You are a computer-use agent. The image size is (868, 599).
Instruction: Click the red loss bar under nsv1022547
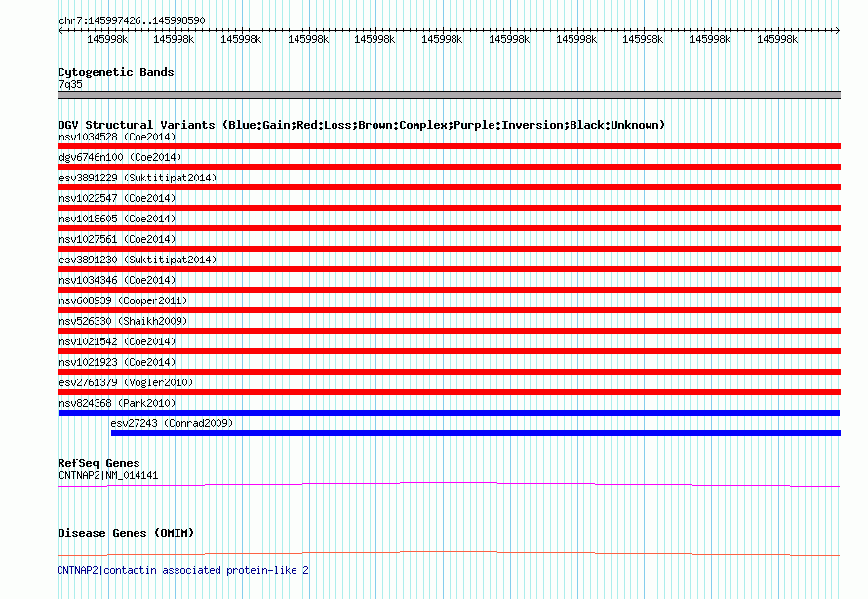(449, 208)
